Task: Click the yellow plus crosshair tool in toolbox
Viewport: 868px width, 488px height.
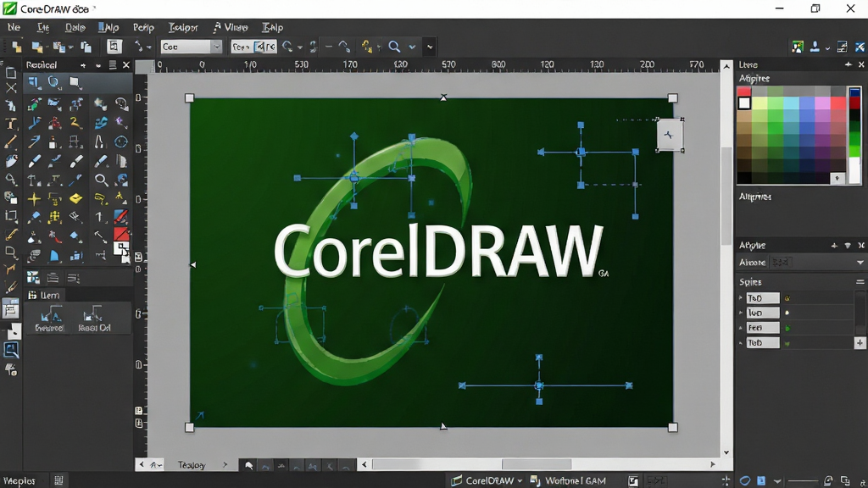Action: 34,198
